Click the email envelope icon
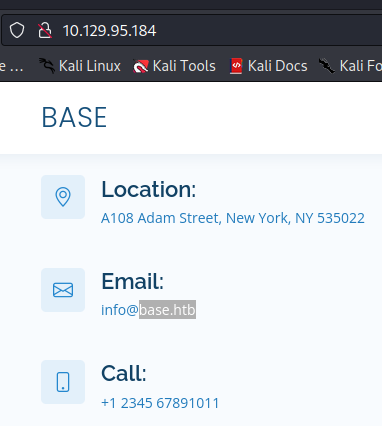This screenshot has width=382, height=426. pyautogui.click(x=63, y=290)
